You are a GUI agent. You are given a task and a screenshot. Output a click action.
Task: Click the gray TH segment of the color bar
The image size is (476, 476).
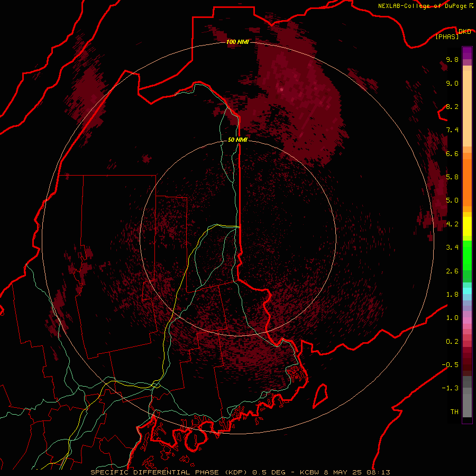pos(467,405)
